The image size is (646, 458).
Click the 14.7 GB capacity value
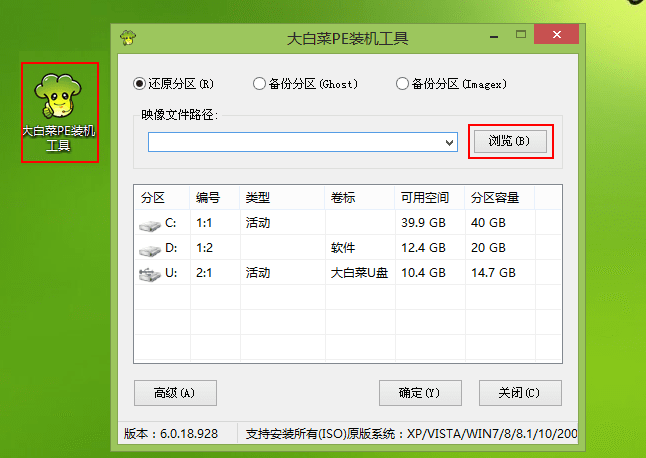coord(493,273)
